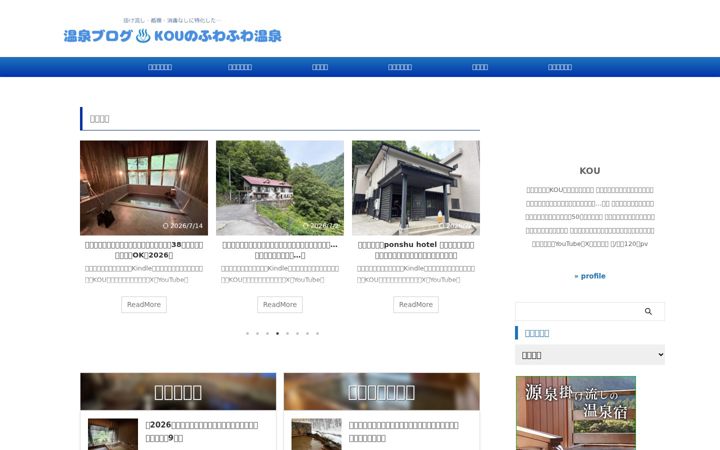Select the seventh carousel pagination dot

point(308,333)
